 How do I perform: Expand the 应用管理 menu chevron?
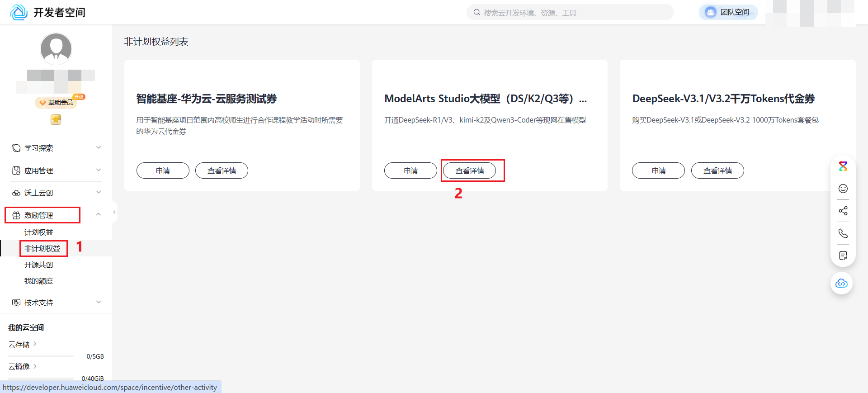click(x=99, y=170)
